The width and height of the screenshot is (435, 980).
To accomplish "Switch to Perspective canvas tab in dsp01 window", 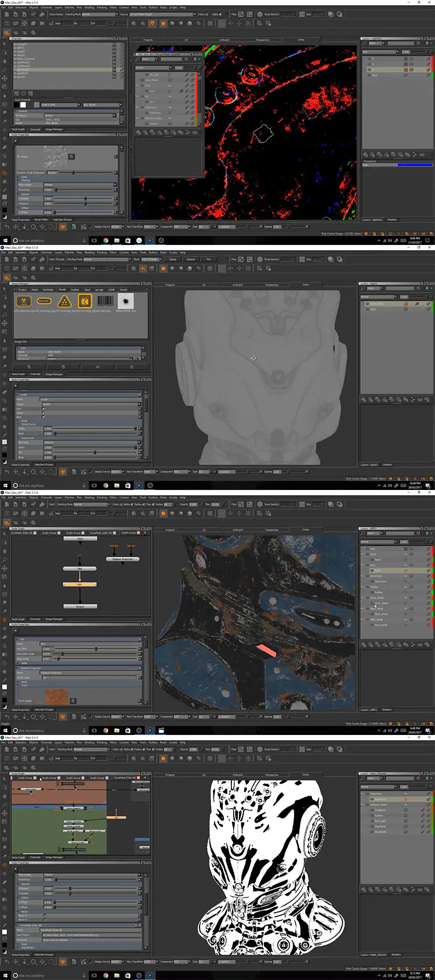I will (x=271, y=285).
